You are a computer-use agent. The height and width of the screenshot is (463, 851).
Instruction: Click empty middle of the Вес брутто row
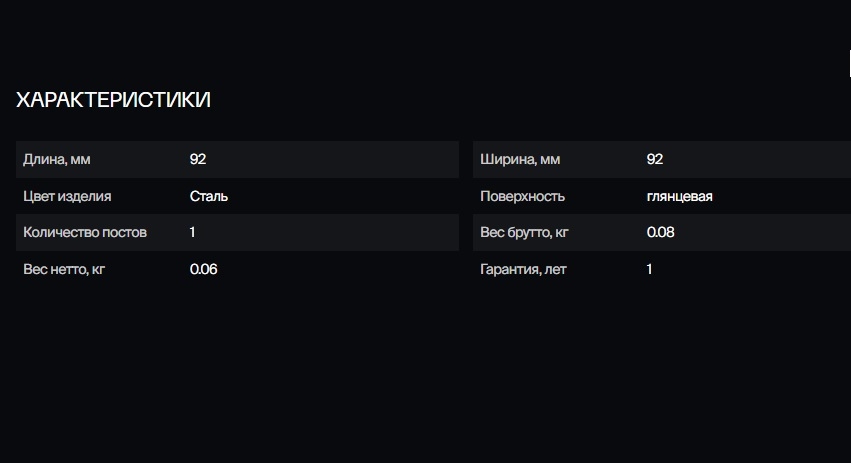coord(760,232)
